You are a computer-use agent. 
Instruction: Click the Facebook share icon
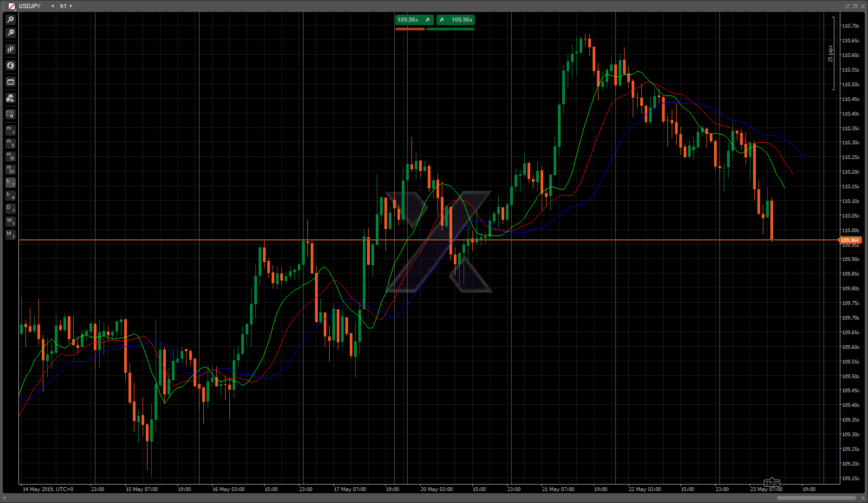[x=10, y=66]
